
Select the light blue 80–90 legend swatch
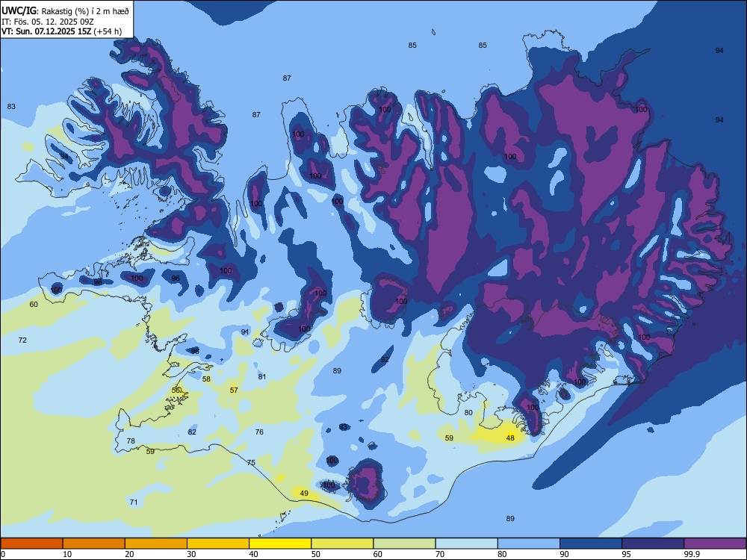pyautogui.click(x=529, y=544)
